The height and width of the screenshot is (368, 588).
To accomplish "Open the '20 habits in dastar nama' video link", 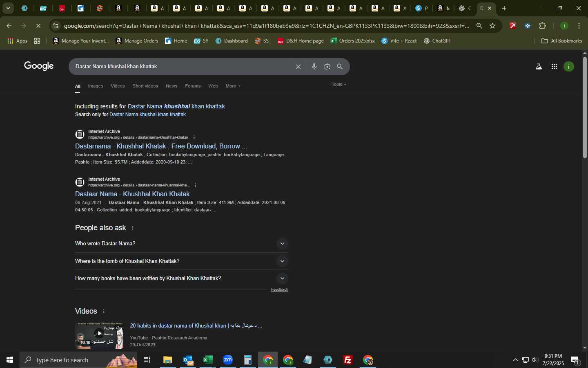I will [x=196, y=325].
